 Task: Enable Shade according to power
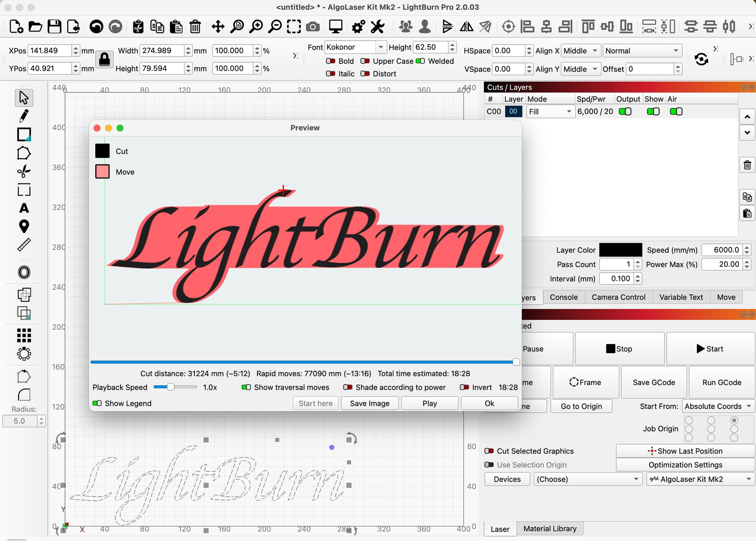click(x=348, y=387)
